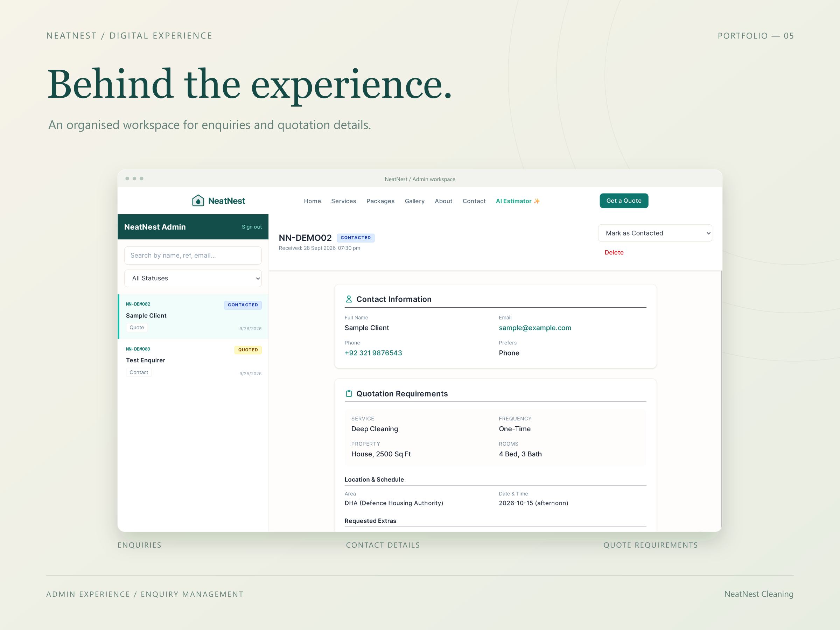Click the Contact Information person icon

coord(349,299)
